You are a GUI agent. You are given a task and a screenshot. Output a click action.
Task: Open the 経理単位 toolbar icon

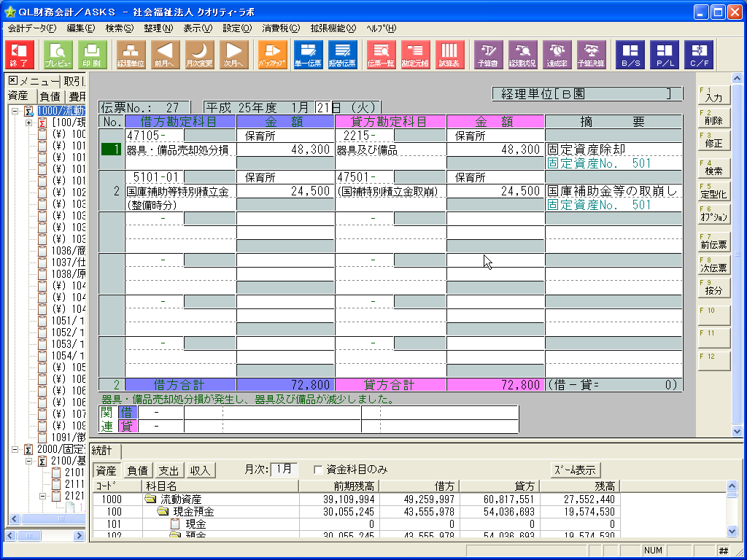131,55
